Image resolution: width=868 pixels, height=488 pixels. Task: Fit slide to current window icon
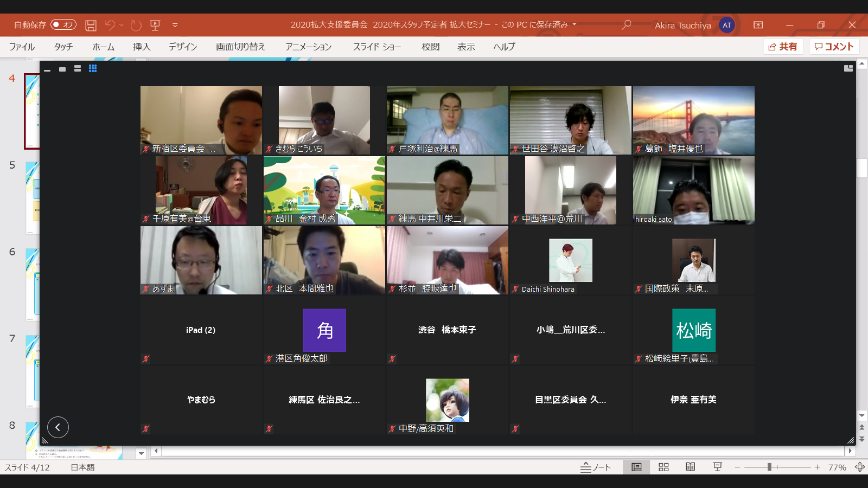pyautogui.click(x=860, y=467)
